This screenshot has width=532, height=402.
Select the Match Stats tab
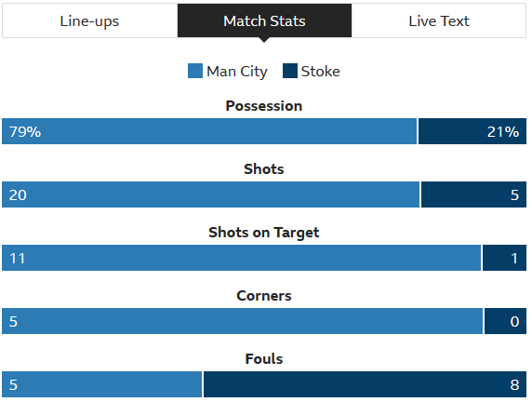click(x=264, y=20)
